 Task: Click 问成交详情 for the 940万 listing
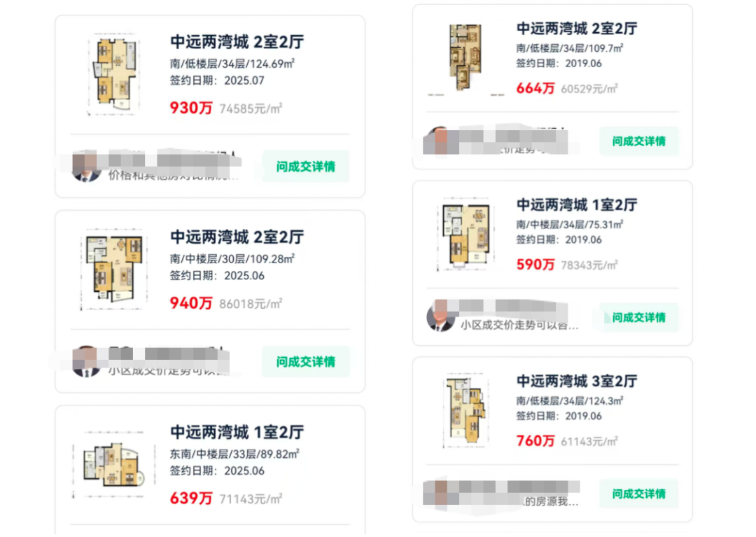pos(306,361)
